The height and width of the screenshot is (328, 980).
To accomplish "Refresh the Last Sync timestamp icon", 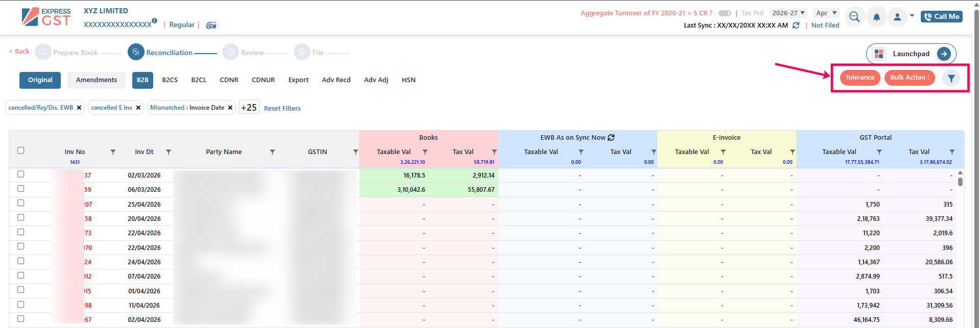I will [796, 26].
